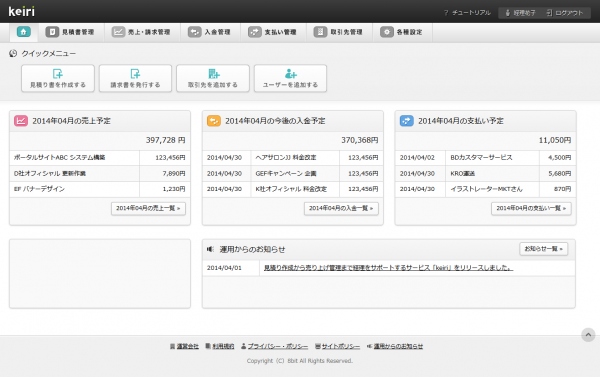
Task: Click the user avatar icon in header
Action: pos(508,13)
